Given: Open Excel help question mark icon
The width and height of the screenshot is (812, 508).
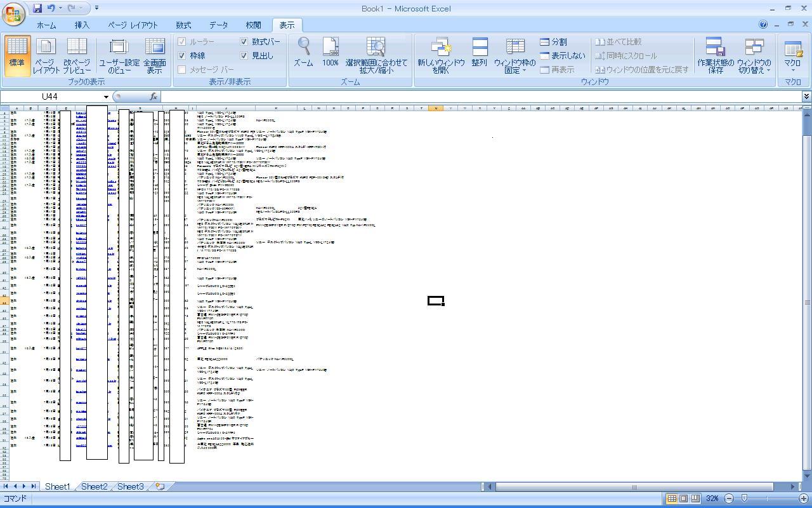Looking at the screenshot, I should tap(763, 25).
